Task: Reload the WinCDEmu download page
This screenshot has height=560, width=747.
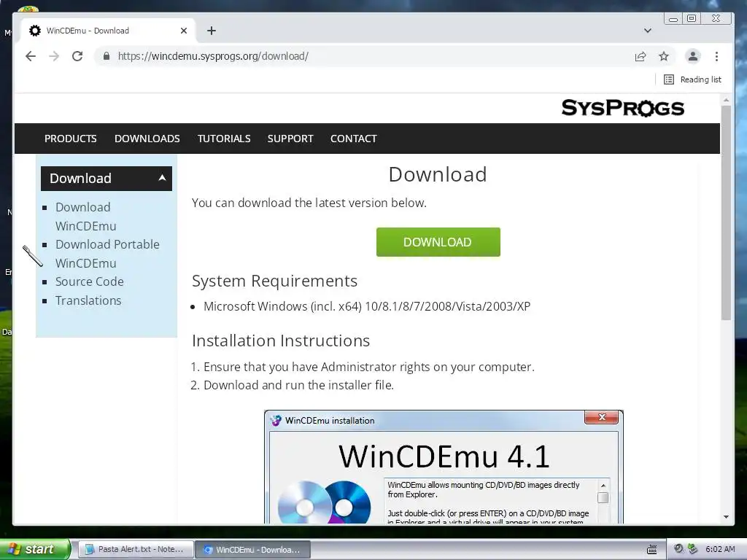Action: click(77, 56)
